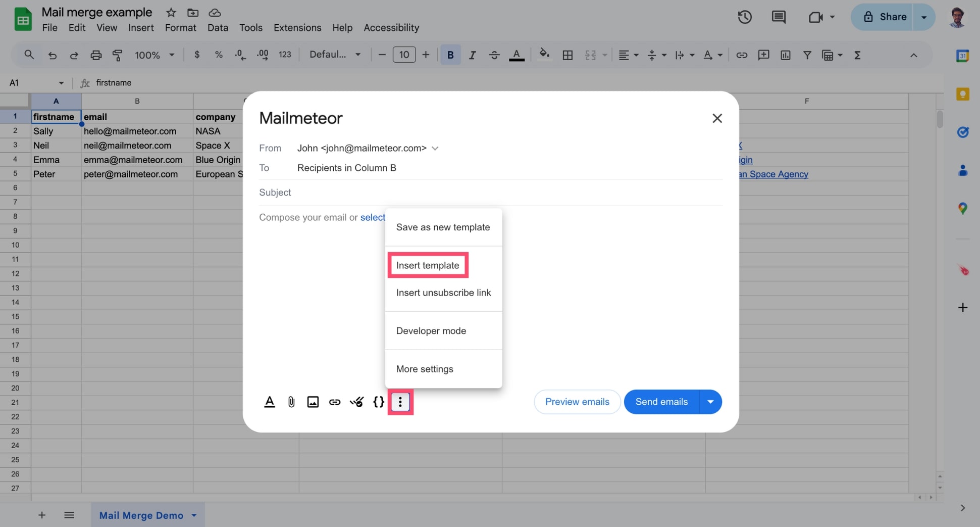Open the comments icon in the header
Image resolution: width=980 pixels, height=527 pixels.
(x=779, y=17)
